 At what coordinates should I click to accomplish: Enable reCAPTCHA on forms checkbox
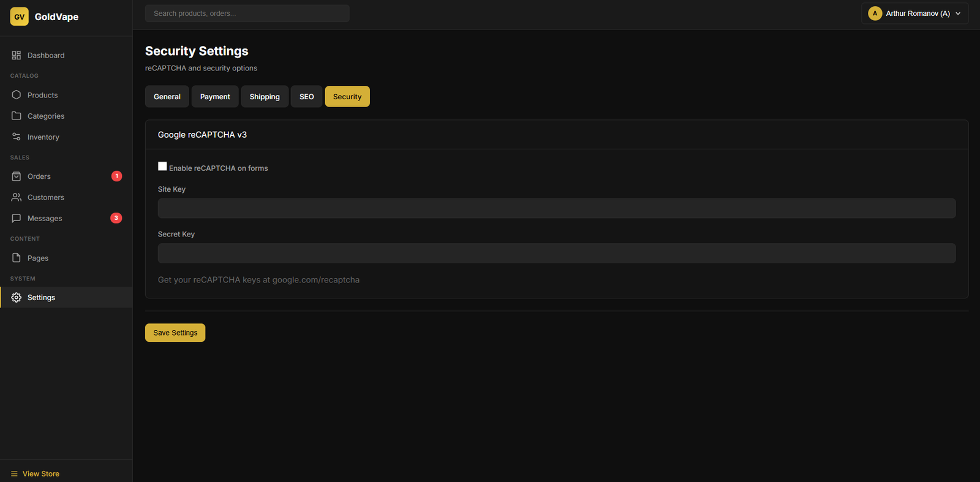tap(162, 167)
